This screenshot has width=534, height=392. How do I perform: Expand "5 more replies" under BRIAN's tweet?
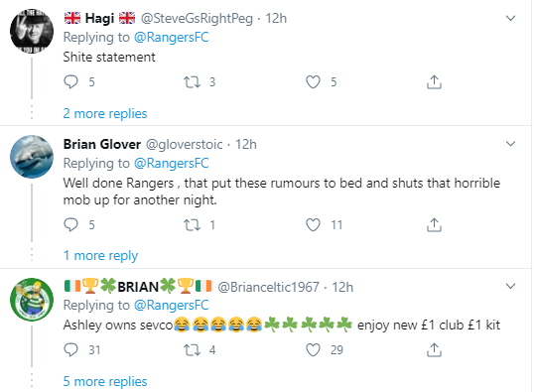(105, 381)
